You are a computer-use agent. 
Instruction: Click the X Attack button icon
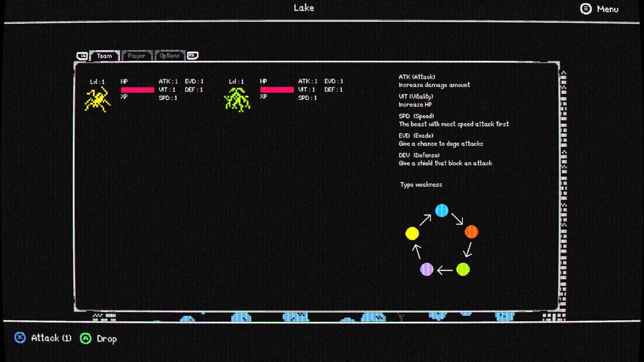[20, 338]
